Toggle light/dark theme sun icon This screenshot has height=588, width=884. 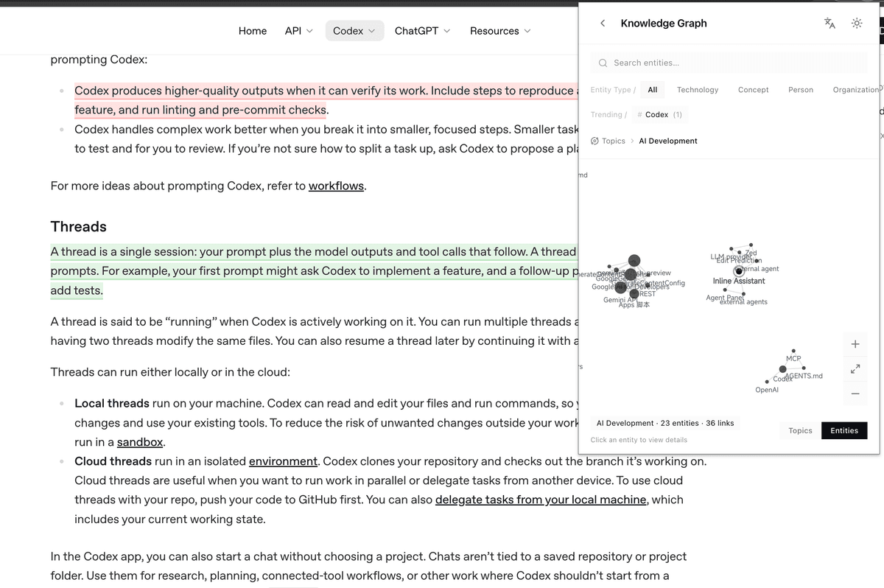click(857, 24)
